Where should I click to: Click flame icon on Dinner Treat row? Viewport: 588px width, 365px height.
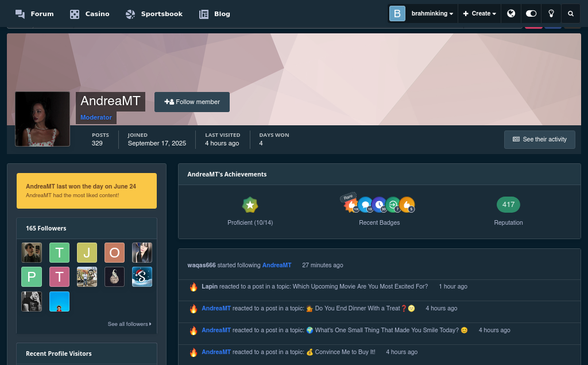coord(194,309)
